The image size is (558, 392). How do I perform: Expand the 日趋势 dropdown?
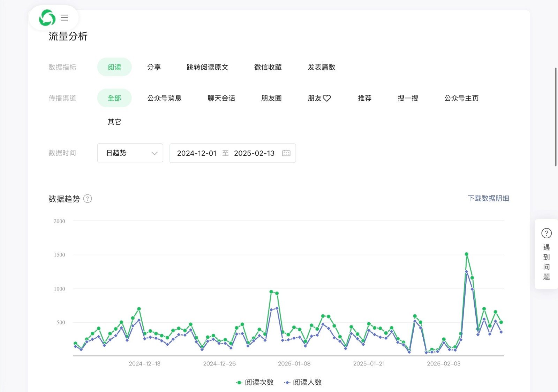pos(130,153)
